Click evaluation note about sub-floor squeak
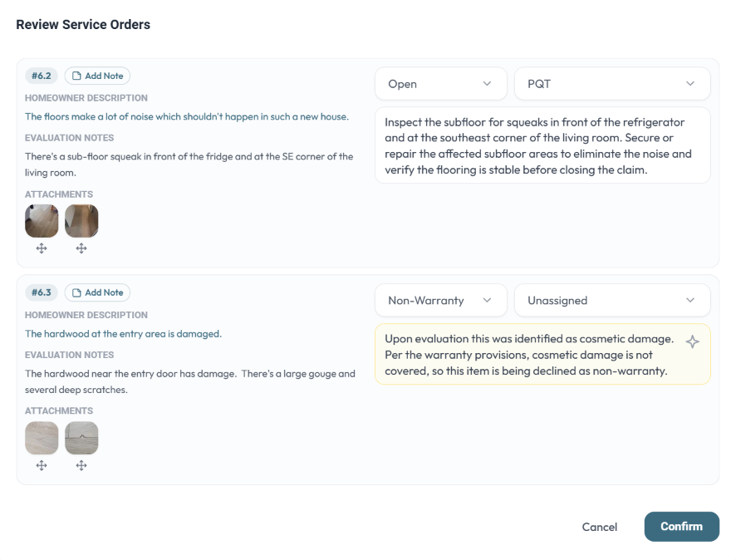Viewport: 736px width, 560px height. coord(189,165)
